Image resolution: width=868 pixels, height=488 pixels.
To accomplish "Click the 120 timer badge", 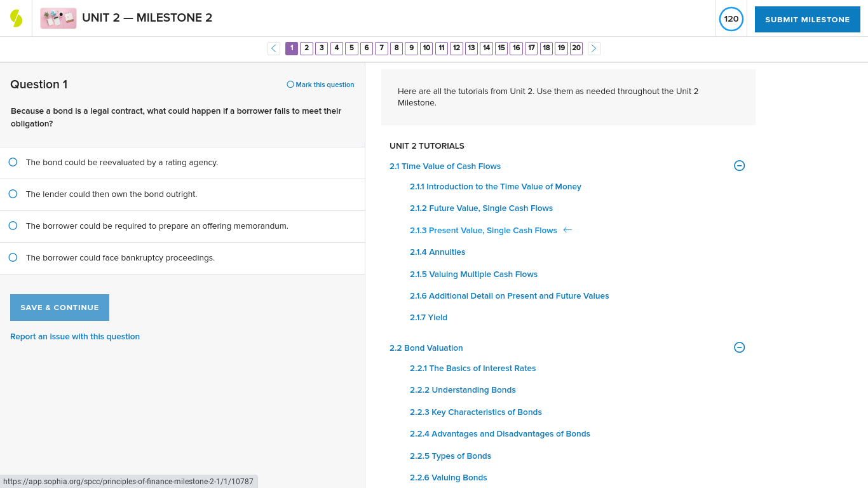I will click(731, 19).
